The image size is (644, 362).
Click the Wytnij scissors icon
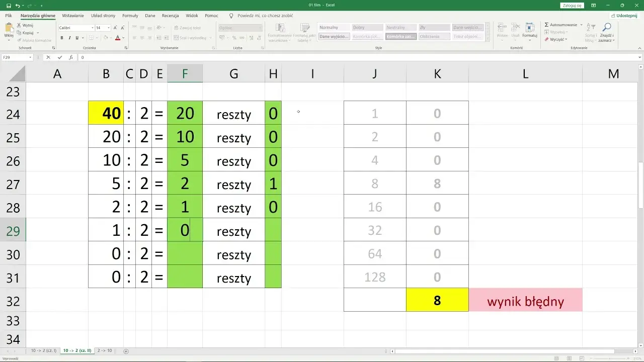[19, 25]
